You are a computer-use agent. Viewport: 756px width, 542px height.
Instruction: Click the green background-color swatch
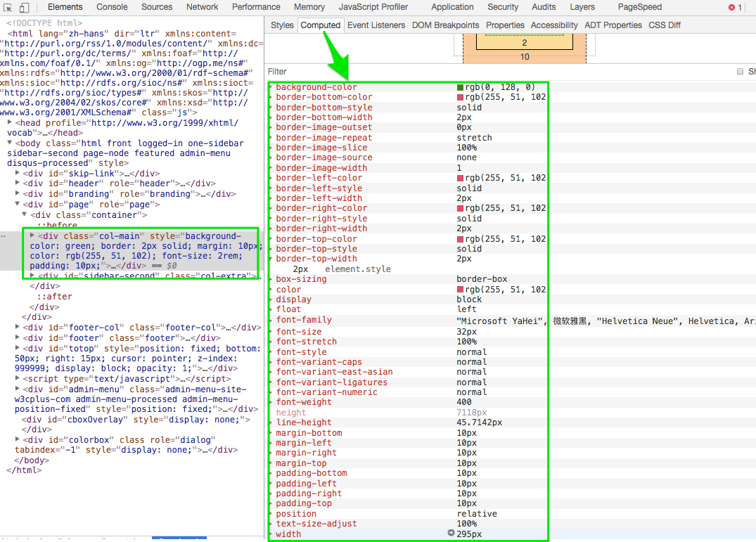tap(461, 87)
